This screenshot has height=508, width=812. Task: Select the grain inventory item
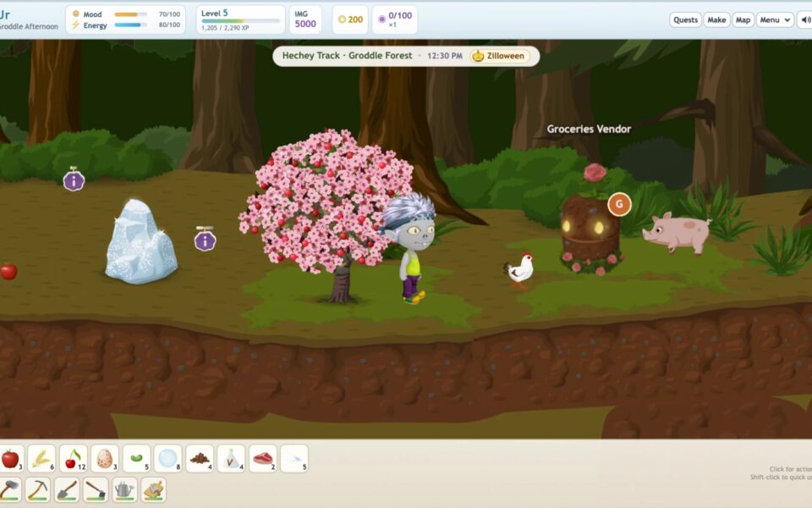pyautogui.click(x=41, y=459)
